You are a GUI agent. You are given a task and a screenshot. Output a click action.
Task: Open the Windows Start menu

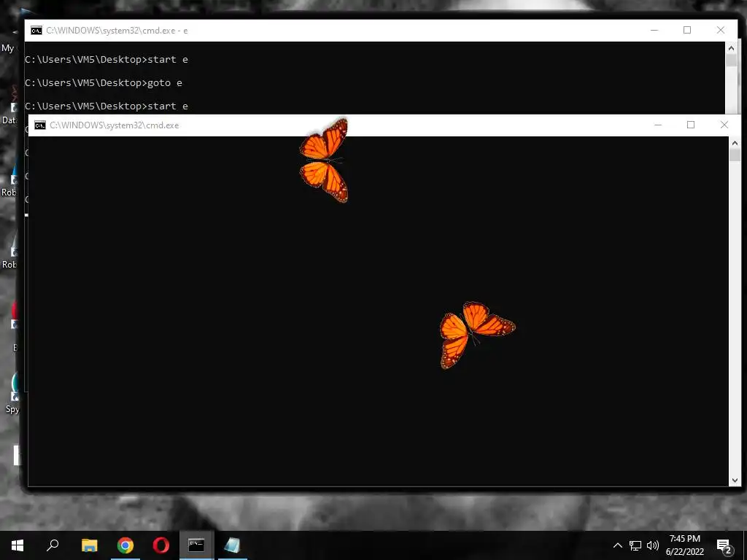pyautogui.click(x=18, y=545)
